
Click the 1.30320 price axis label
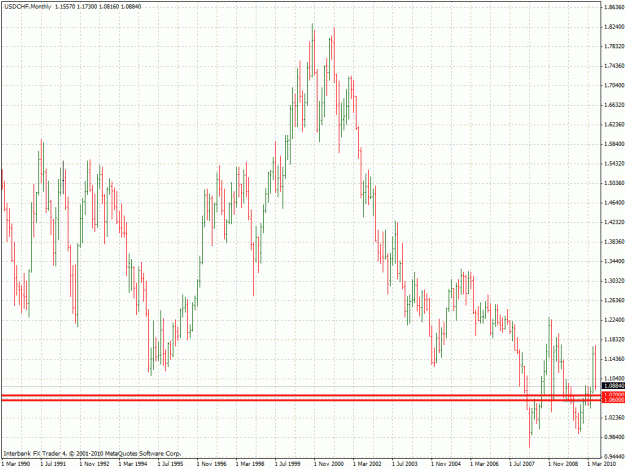(x=614, y=281)
